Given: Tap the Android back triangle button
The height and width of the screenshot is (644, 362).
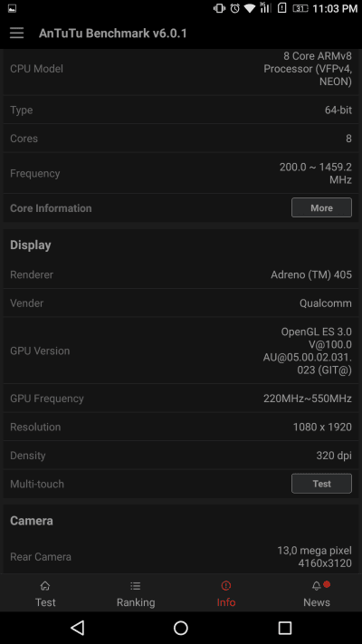Looking at the screenshot, I should (77, 628).
